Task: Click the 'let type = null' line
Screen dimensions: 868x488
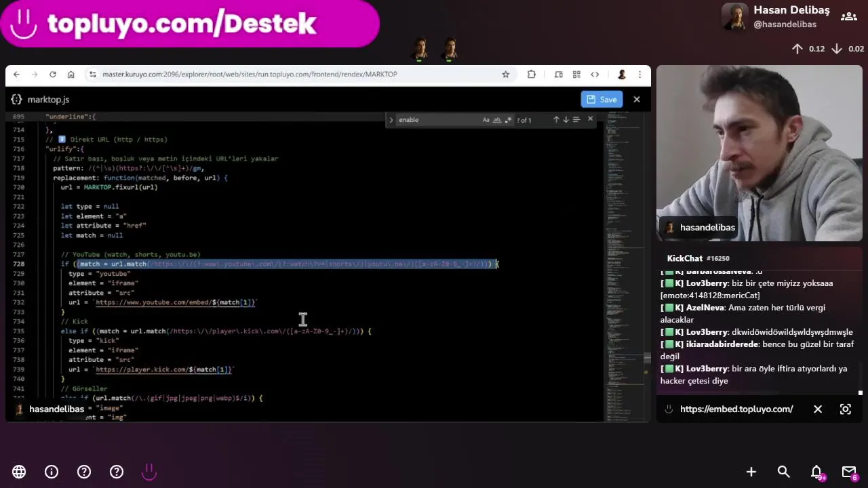Action: pyautogui.click(x=90, y=206)
